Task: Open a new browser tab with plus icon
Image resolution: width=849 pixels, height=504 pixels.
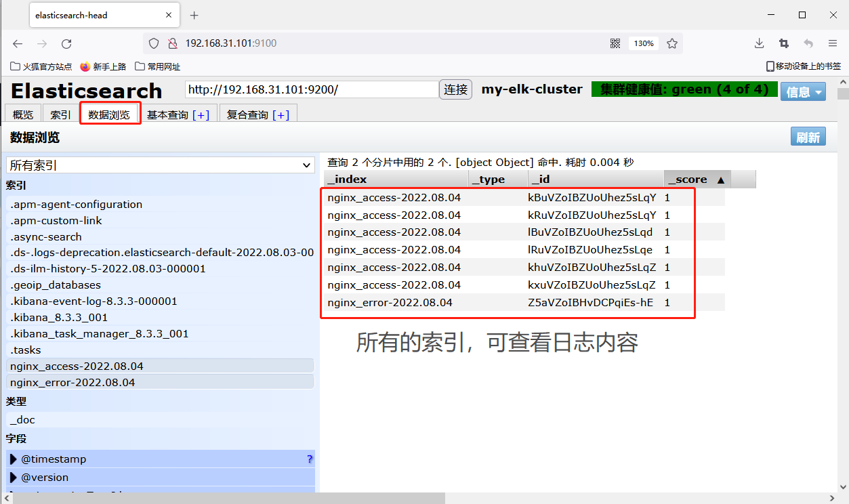Action: (x=194, y=15)
